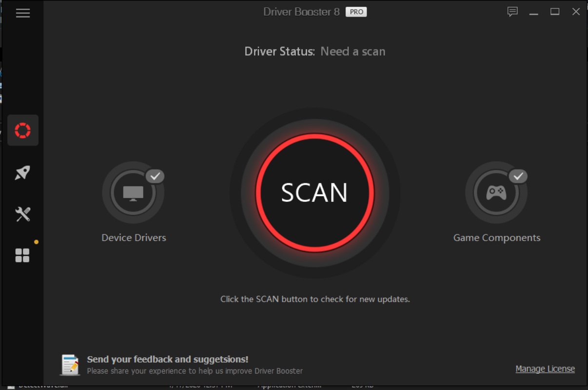Click 'Please share your experience' text
The height and width of the screenshot is (390, 588).
[195, 371]
